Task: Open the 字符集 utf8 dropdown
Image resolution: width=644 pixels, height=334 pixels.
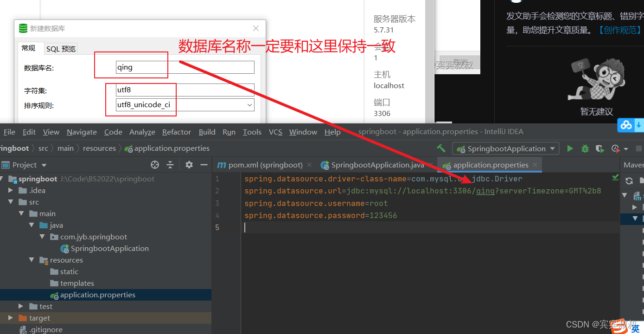Action: tap(185, 90)
